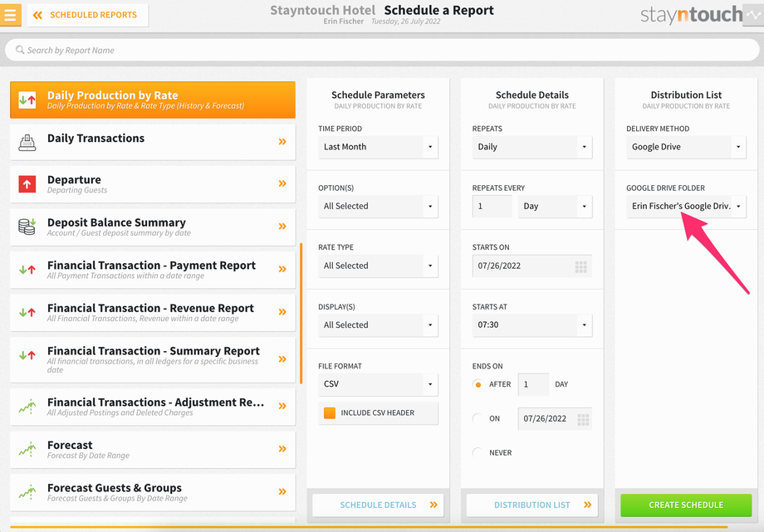This screenshot has height=532, width=764.
Task: Go back to Scheduled Reports
Action: [x=88, y=15]
